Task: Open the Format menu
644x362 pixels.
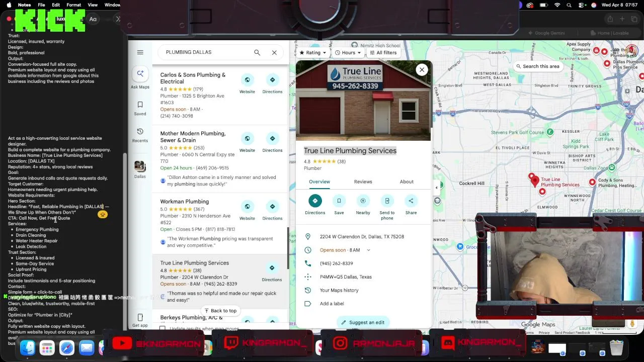Action: 73,5
